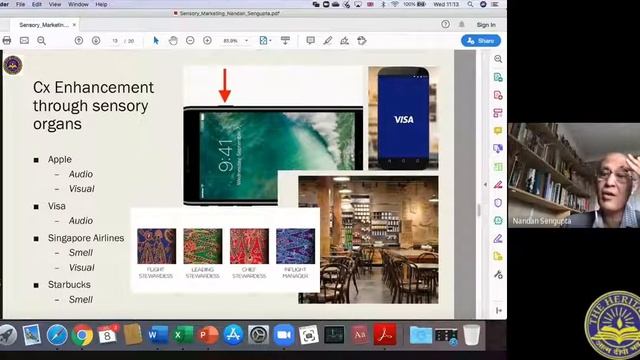This screenshot has height=360, width=640.
Task: Collapse the right tools pane arrow
Action: tap(485, 184)
